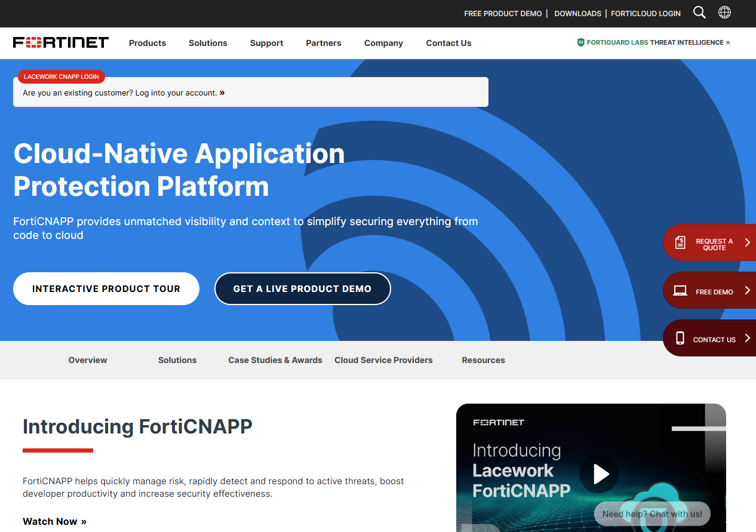Open the Products menu
The height and width of the screenshot is (532, 756).
coord(147,43)
